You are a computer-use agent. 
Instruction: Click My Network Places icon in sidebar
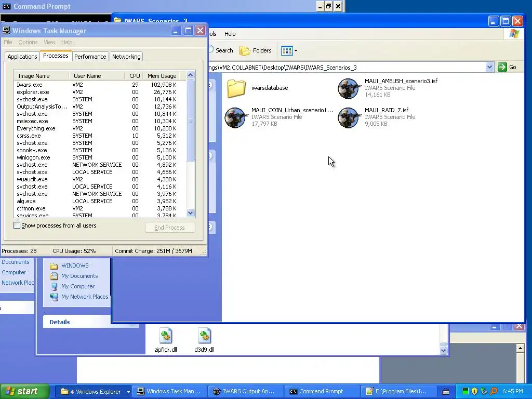pos(54,297)
